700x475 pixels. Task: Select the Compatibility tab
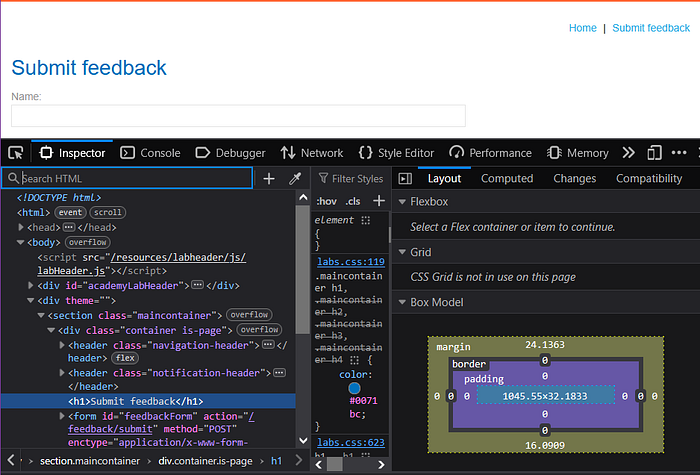649,179
